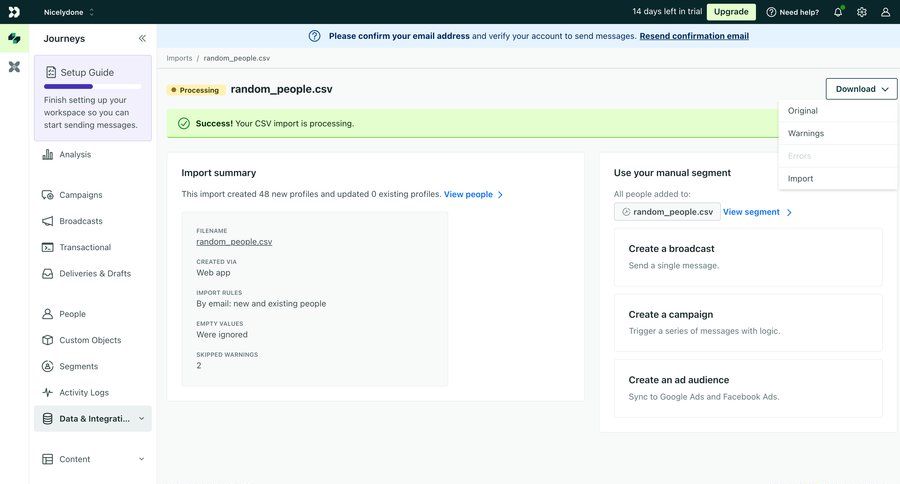The width and height of the screenshot is (900, 484).
Task: Select Warnings from Download menu
Action: coord(838,133)
